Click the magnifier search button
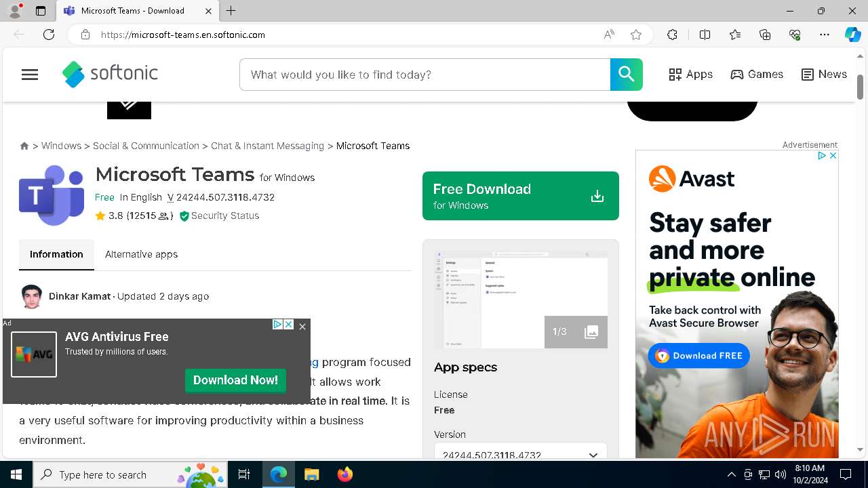The image size is (868, 488). [626, 75]
